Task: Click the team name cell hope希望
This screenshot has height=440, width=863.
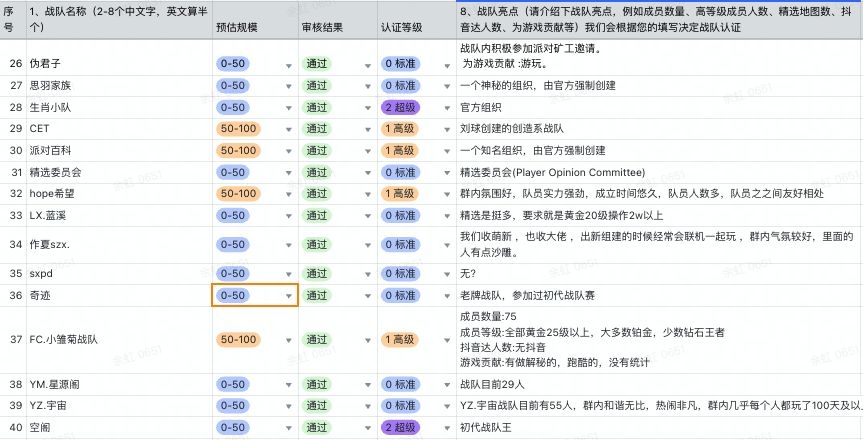Action: (119, 194)
